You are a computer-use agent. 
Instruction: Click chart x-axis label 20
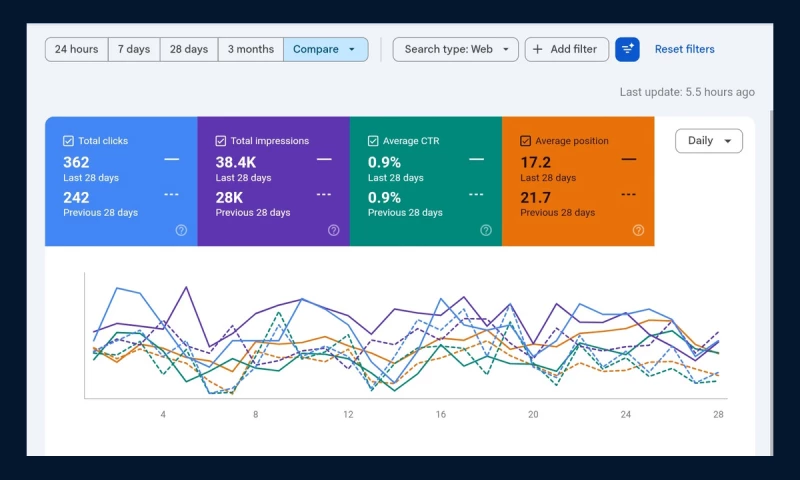(533, 415)
